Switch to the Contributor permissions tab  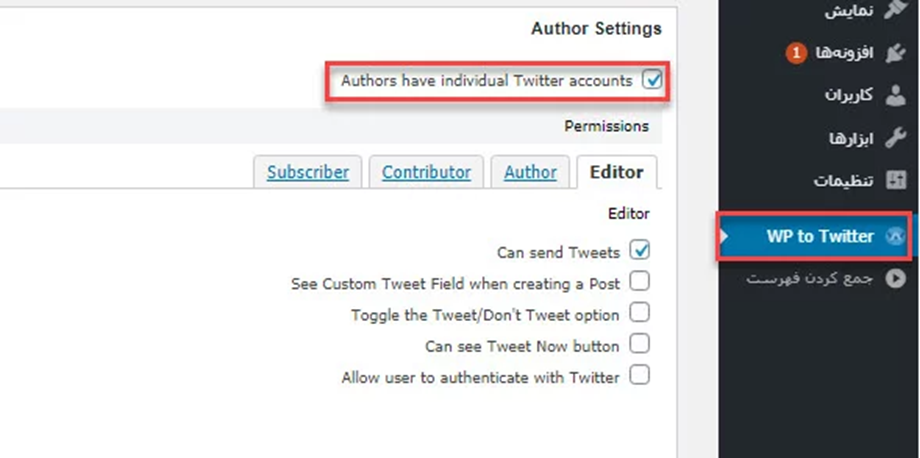pos(427,172)
